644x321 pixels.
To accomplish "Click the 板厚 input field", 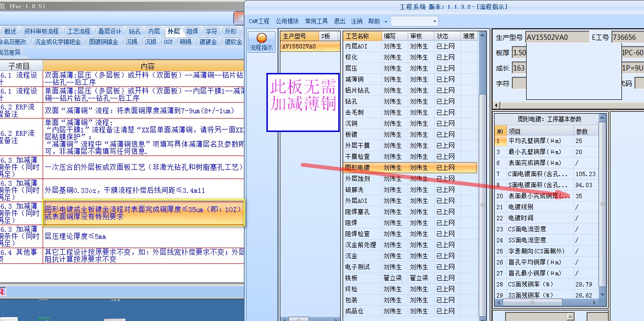I will click(518, 52).
